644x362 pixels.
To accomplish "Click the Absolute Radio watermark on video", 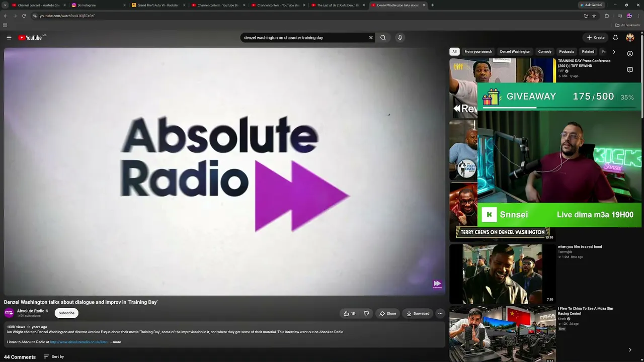I will click(x=437, y=285).
